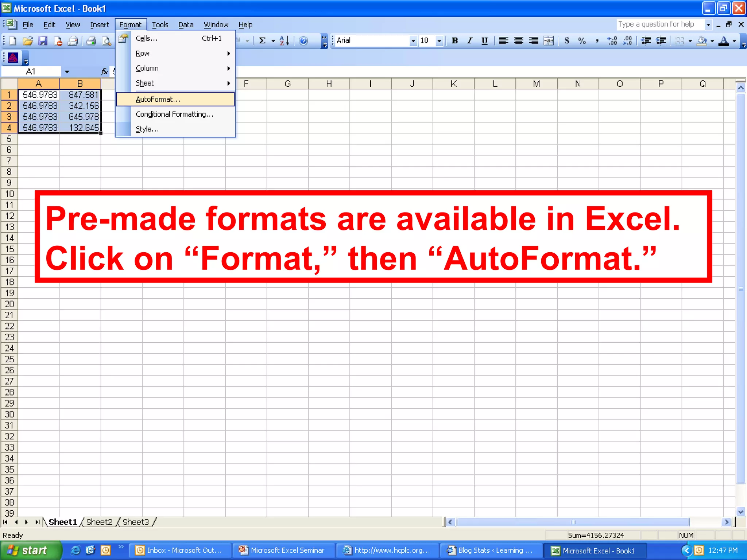Click the vertical scroll down arrow

[x=740, y=512]
